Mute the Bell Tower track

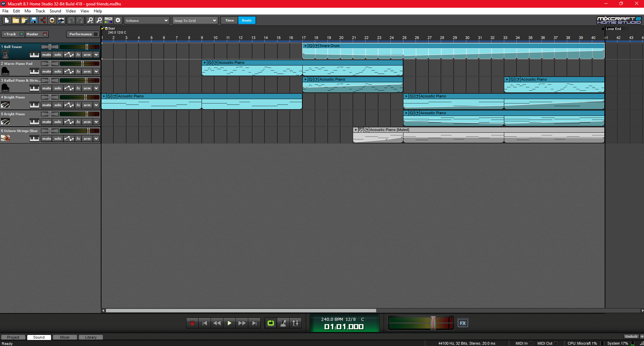(x=46, y=55)
